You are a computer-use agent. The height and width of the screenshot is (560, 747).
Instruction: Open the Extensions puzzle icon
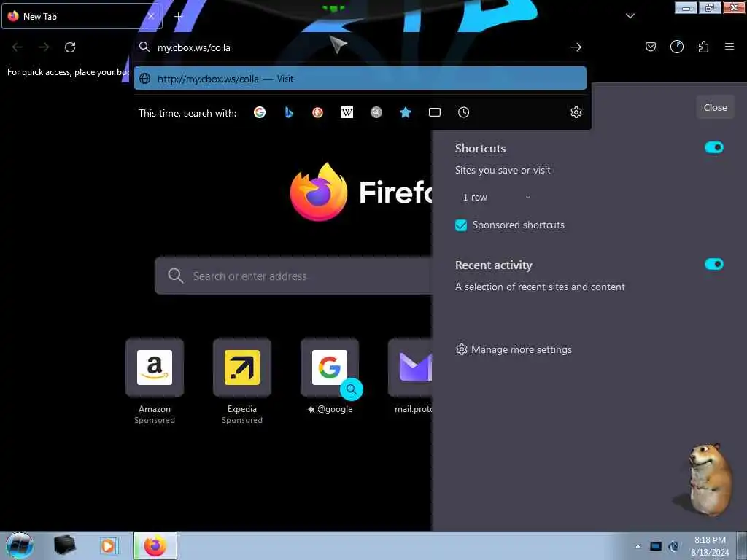(703, 47)
